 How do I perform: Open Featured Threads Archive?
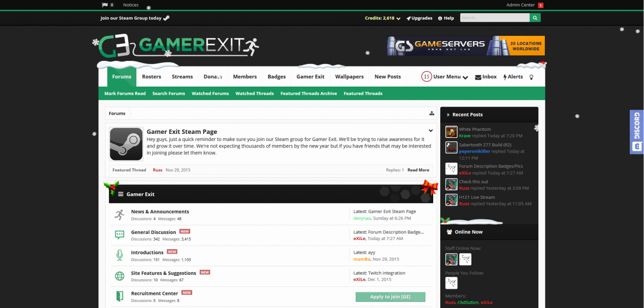308,94
